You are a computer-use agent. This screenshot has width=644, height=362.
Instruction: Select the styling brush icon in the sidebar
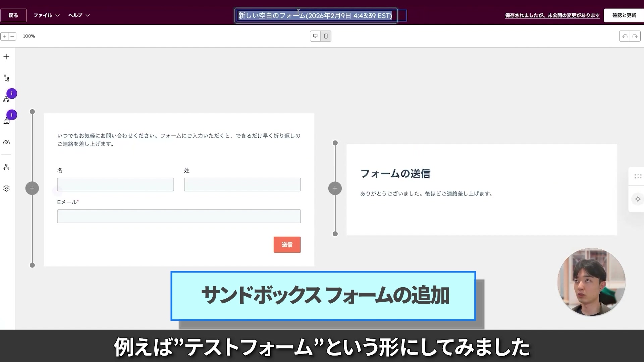click(7, 121)
